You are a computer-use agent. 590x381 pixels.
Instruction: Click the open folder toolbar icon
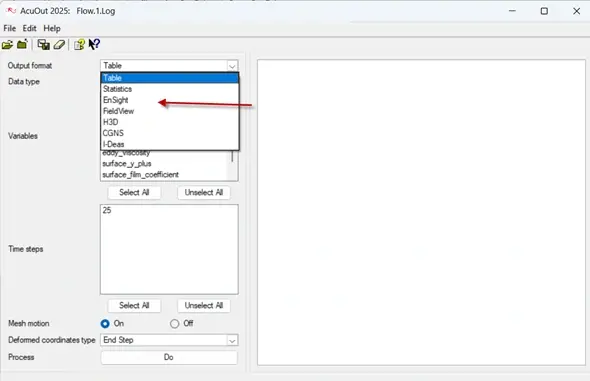pos(7,45)
